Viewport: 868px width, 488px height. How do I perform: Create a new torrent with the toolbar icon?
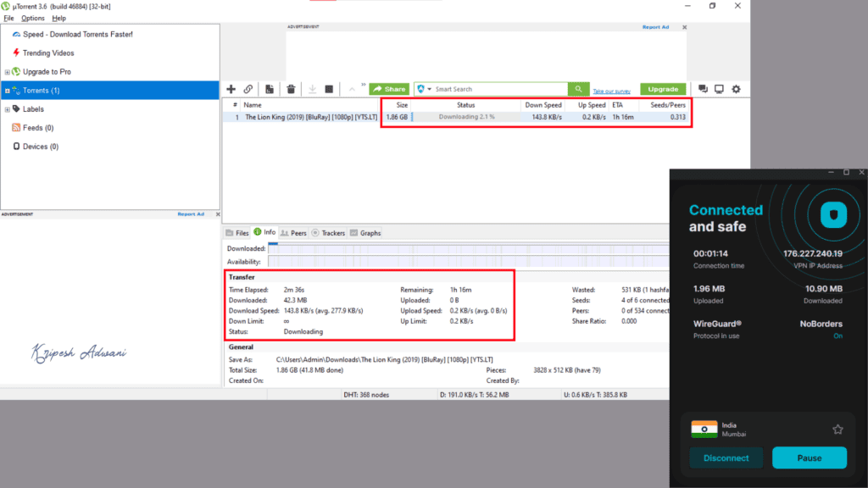point(268,88)
